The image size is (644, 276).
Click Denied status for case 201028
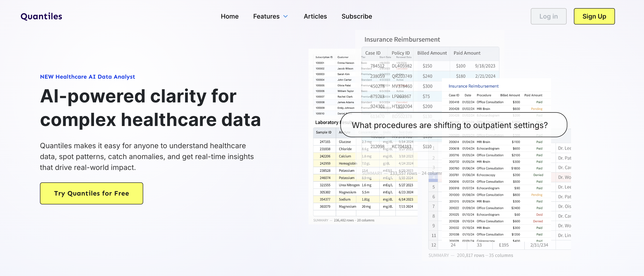click(538, 221)
